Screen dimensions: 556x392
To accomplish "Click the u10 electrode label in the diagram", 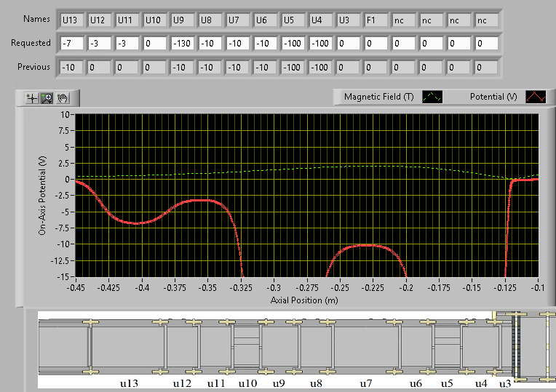I will pos(247,383).
